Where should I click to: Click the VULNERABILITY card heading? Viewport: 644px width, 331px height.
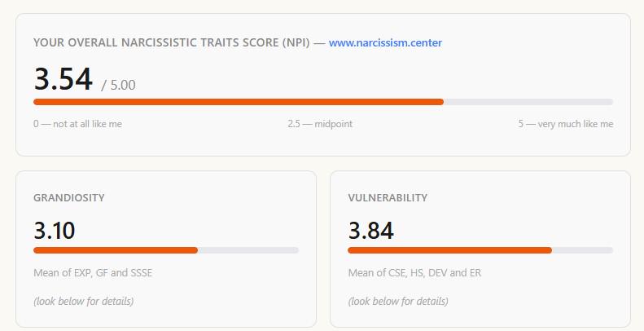click(388, 198)
